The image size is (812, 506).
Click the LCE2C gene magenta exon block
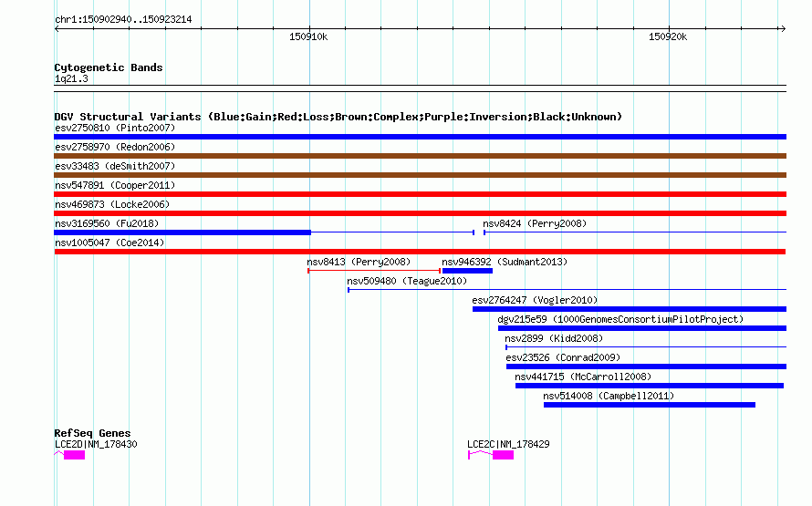pos(503,455)
